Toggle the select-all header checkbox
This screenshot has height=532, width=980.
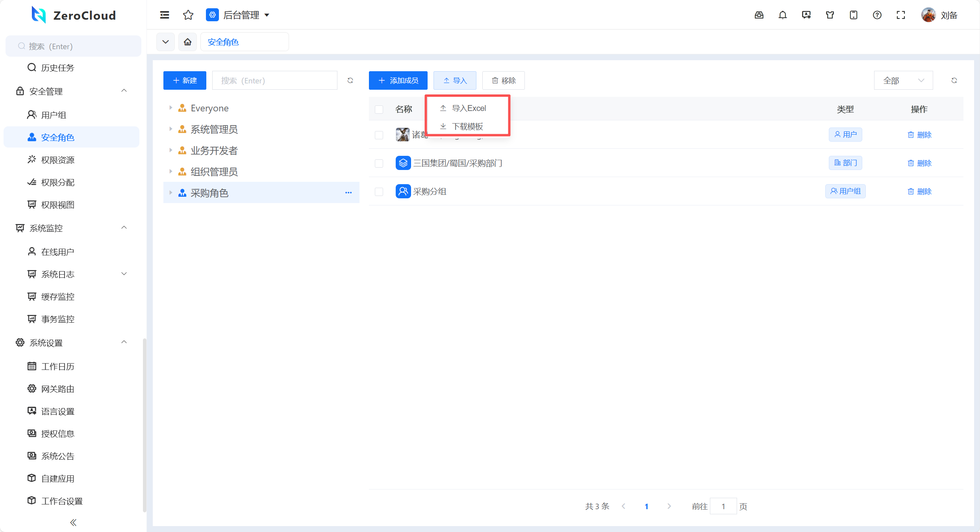(379, 109)
